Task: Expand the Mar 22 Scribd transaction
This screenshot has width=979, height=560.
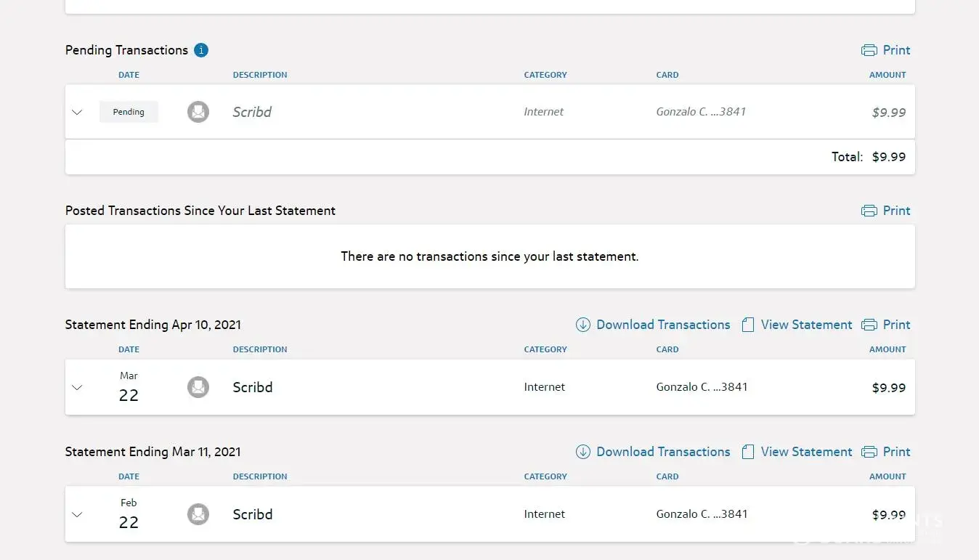Action: 77,387
